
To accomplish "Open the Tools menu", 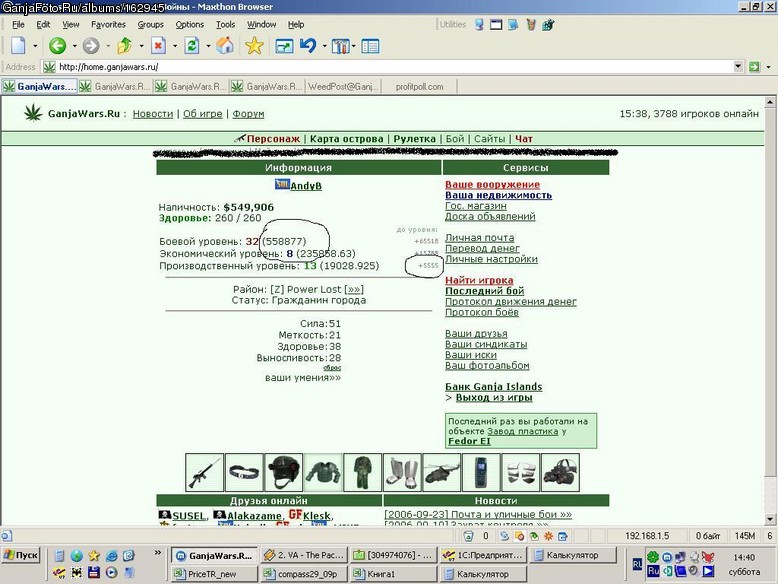I will pos(225,24).
